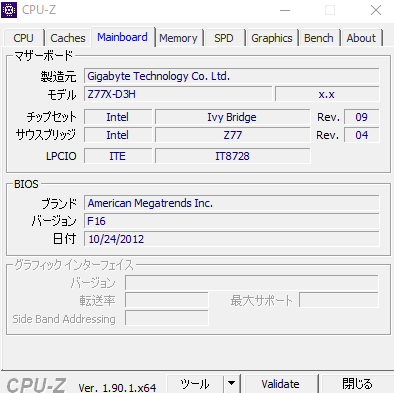This screenshot has height=393, width=394.
Task: Click the CPU-Z app icon in title bar
Action: pyautogui.click(x=9, y=10)
